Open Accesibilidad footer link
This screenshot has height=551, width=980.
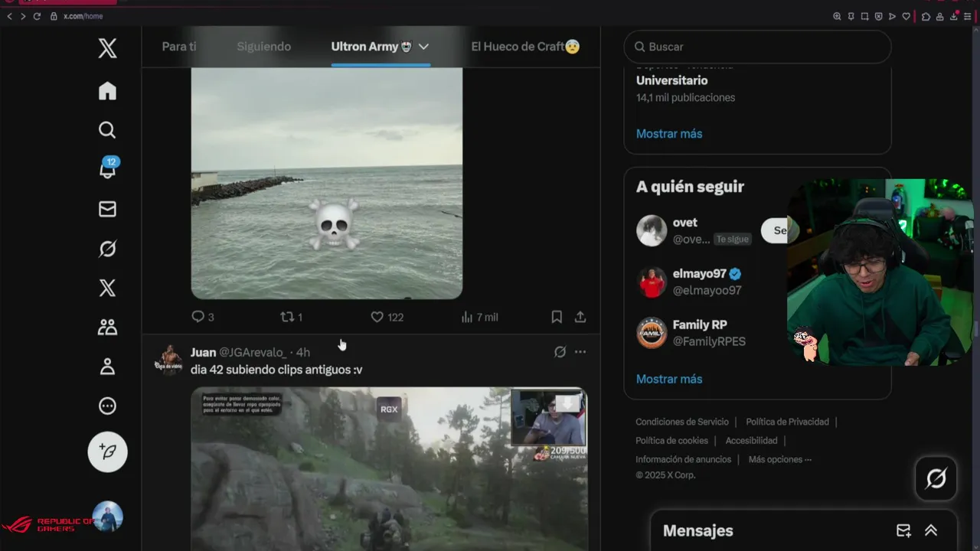pos(751,441)
